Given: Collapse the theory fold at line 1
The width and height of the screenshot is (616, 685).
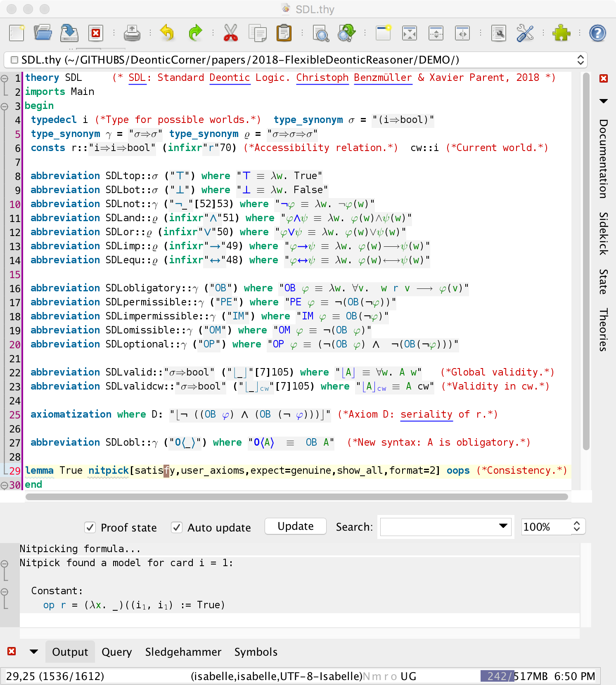Looking at the screenshot, I should (x=5, y=78).
